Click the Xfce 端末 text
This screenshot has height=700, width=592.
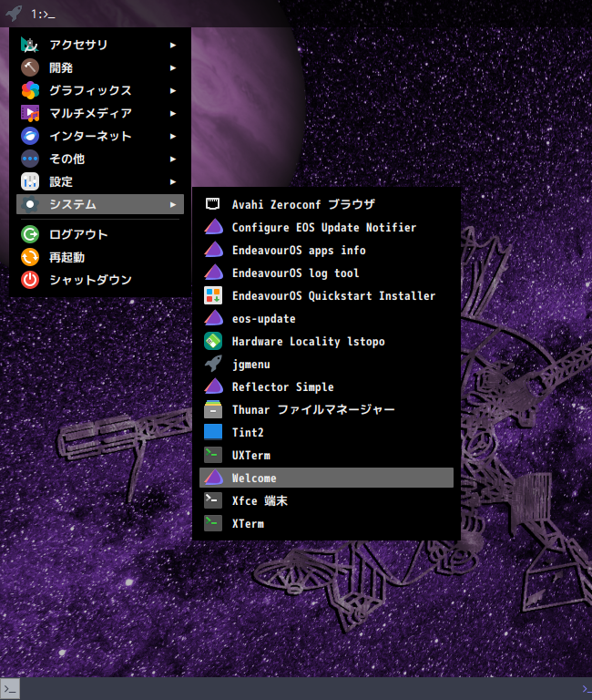260,501
